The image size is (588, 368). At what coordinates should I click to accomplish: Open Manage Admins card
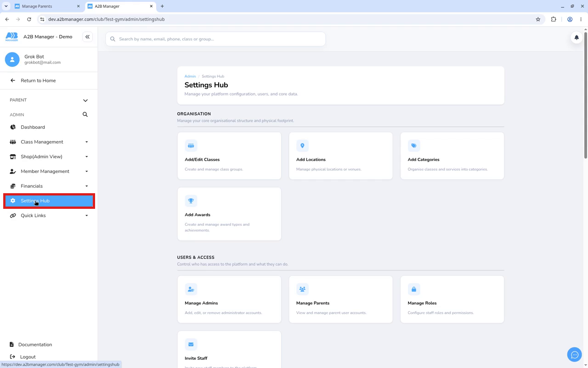229,299
